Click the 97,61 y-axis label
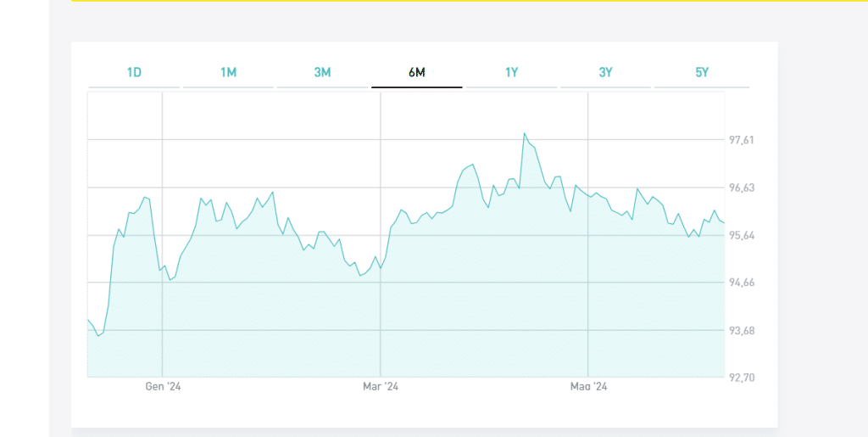This screenshot has width=868, height=437. tap(742, 141)
